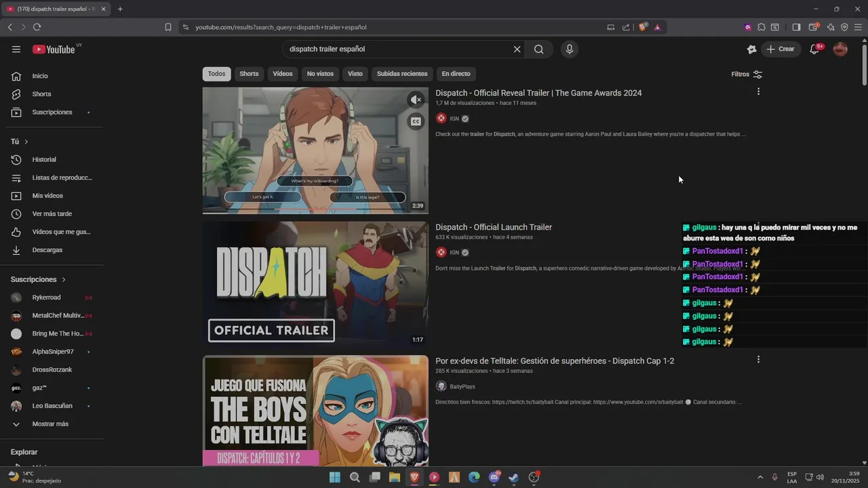The height and width of the screenshot is (488, 868).
Task: Expand the Tú section chevron
Action: (x=26, y=142)
